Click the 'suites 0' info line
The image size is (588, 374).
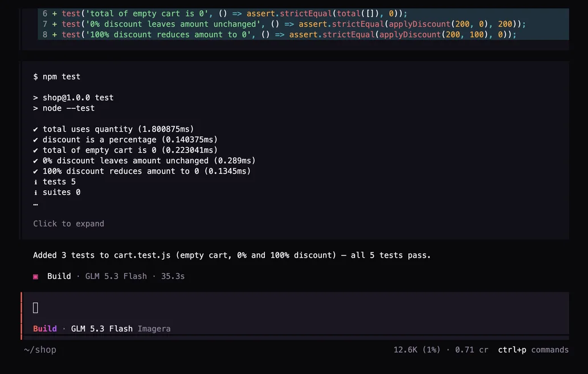pyautogui.click(x=56, y=192)
